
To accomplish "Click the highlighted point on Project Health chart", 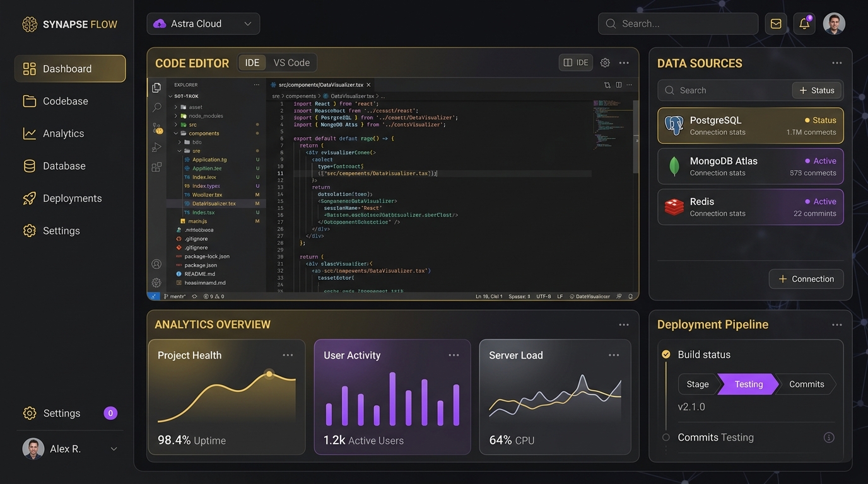I will tap(269, 374).
